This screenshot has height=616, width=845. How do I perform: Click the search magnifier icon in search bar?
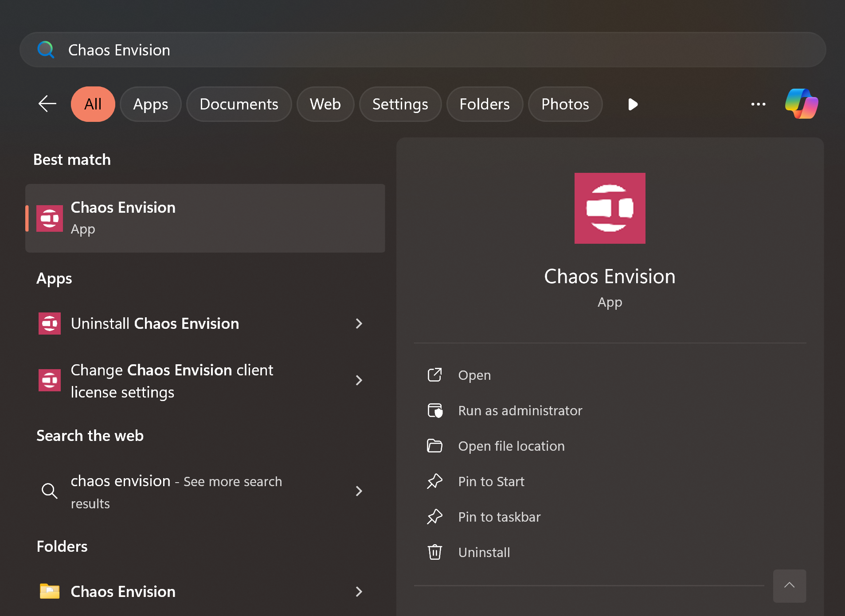[46, 50]
